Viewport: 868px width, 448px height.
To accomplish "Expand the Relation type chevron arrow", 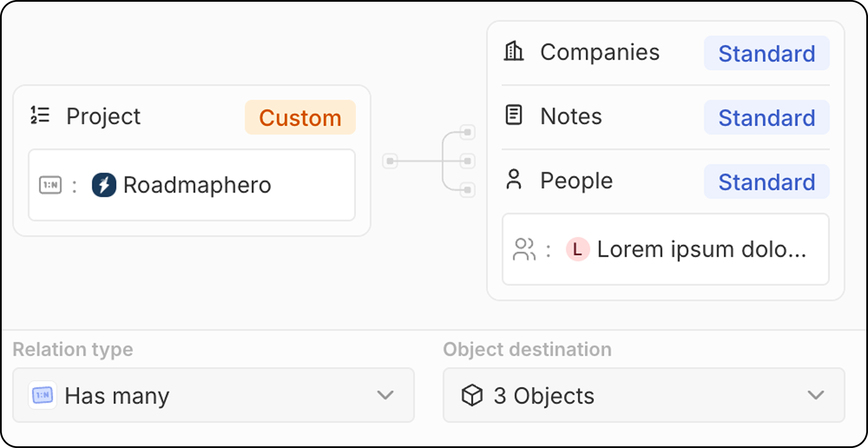I will [x=385, y=395].
